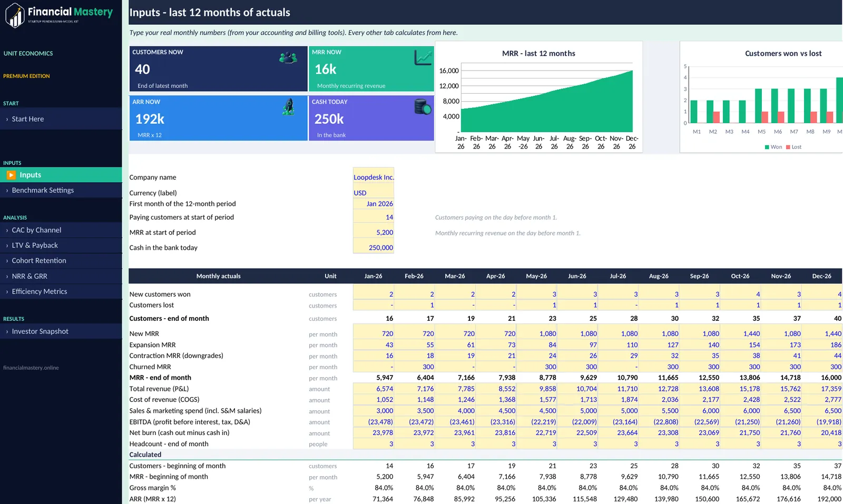Image resolution: width=843 pixels, height=504 pixels.
Task: Click the MRR - last 12 months chart
Action: coord(539,97)
